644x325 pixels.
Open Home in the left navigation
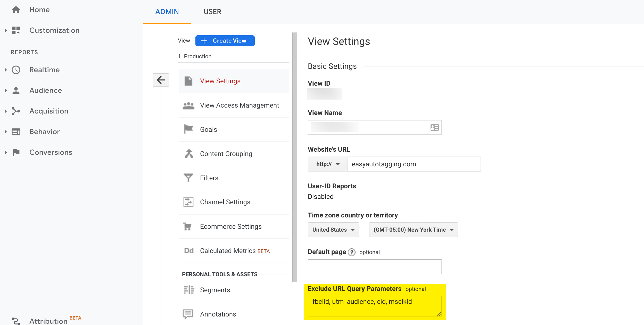(x=39, y=10)
